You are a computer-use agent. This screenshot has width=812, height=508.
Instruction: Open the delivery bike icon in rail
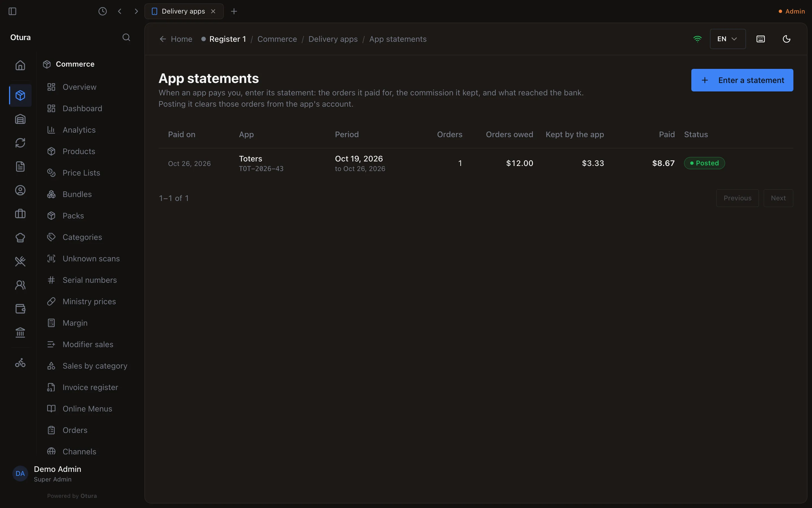tap(20, 363)
